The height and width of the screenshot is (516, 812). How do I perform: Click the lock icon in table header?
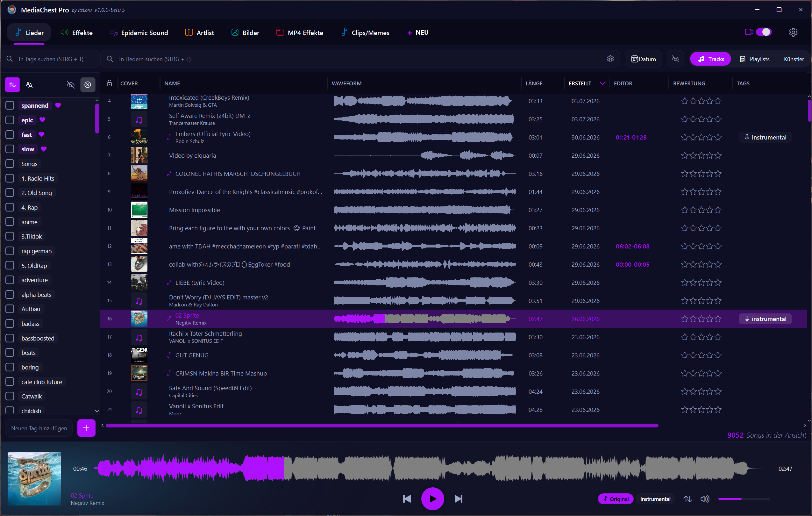click(x=109, y=83)
